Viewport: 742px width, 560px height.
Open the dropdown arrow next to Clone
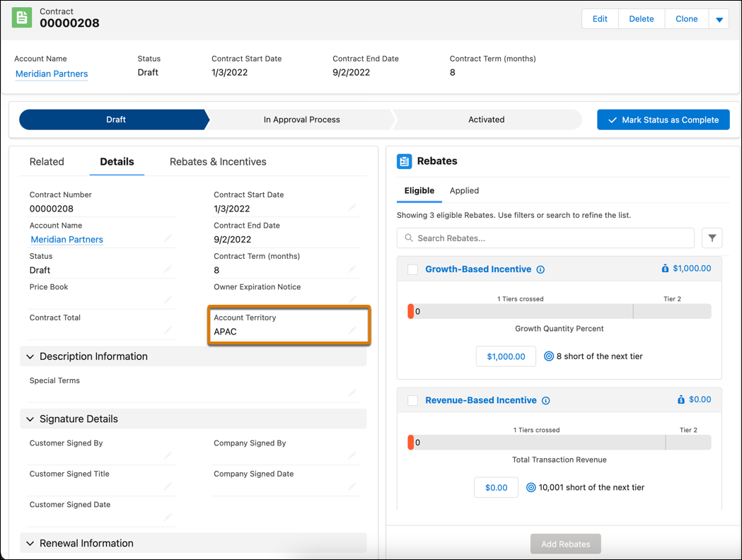click(x=719, y=19)
